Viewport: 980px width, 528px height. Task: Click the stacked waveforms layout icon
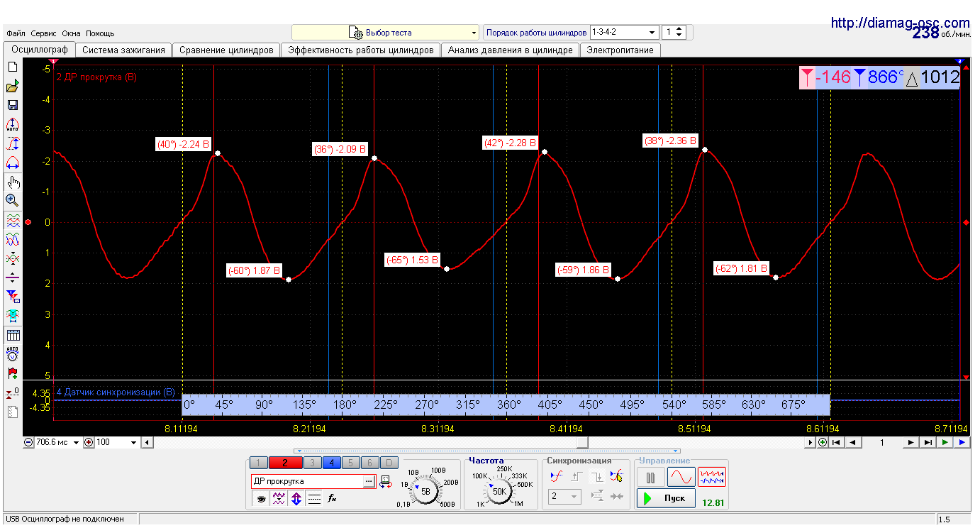coord(12,221)
